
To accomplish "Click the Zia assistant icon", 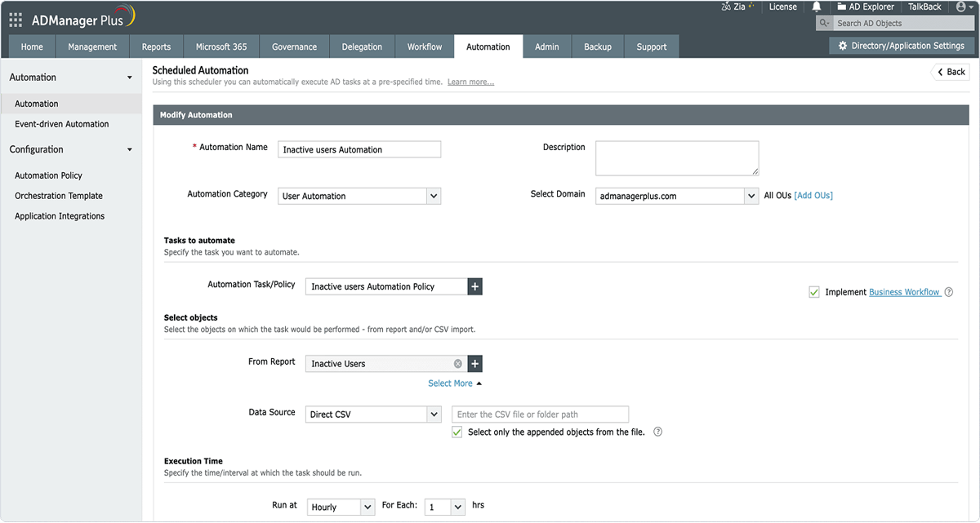I will [727, 7].
